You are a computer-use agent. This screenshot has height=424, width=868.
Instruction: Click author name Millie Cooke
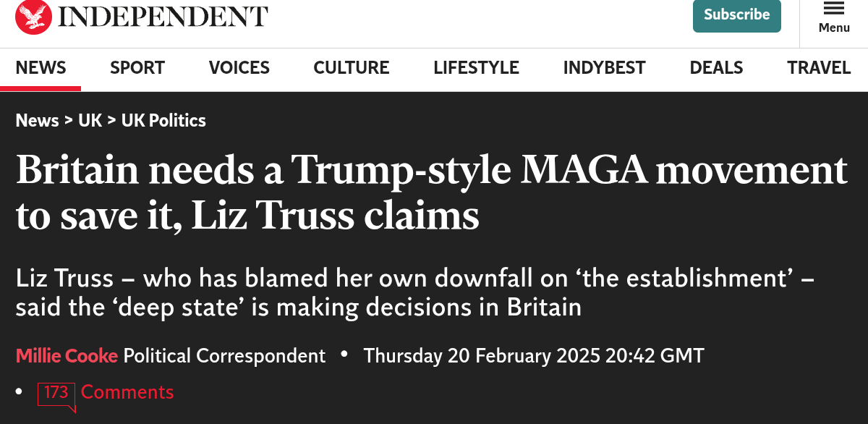pyautogui.click(x=67, y=356)
